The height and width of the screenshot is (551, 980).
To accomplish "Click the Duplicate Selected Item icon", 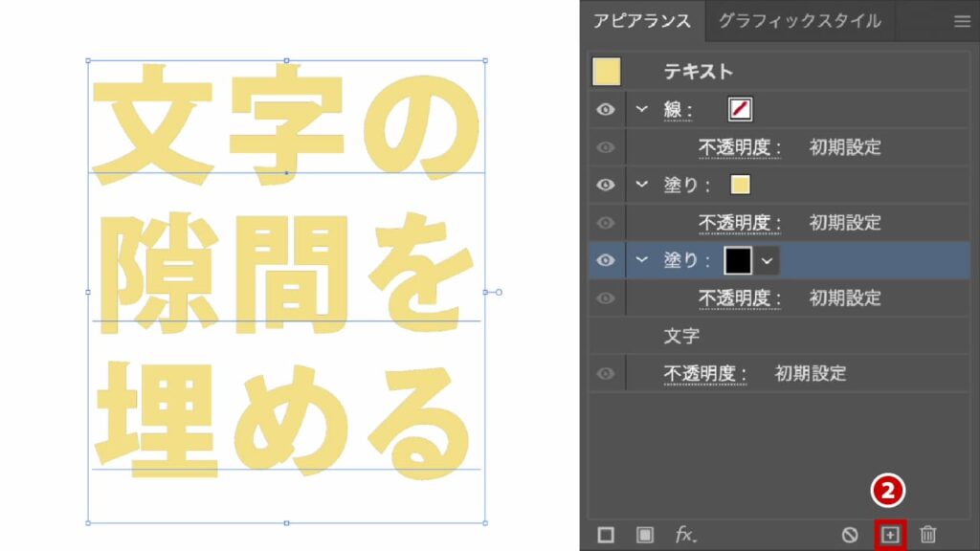I will coord(890,535).
